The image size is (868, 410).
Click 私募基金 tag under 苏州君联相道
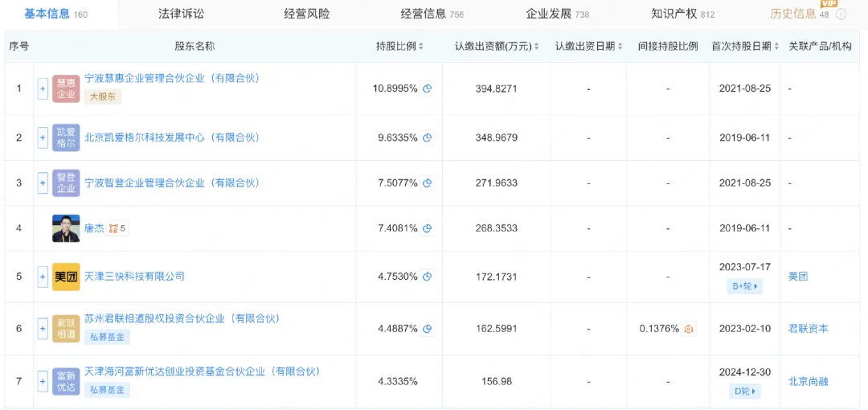[x=106, y=336]
